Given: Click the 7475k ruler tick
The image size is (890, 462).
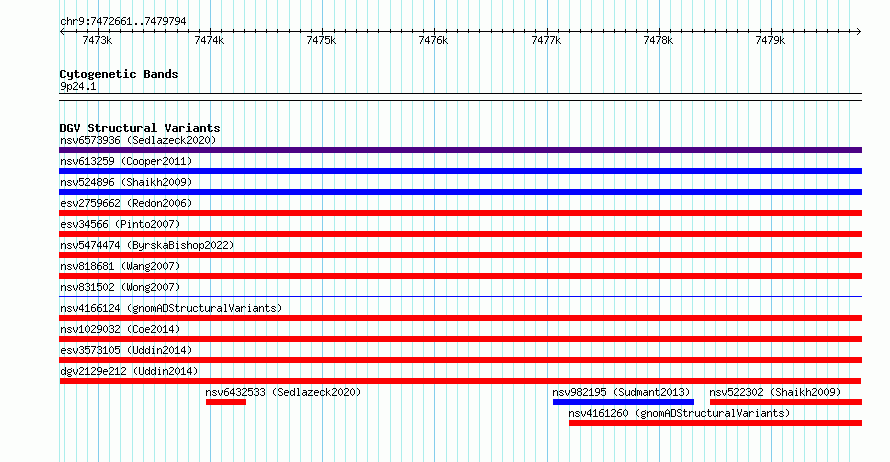Looking at the screenshot, I should click(321, 40).
